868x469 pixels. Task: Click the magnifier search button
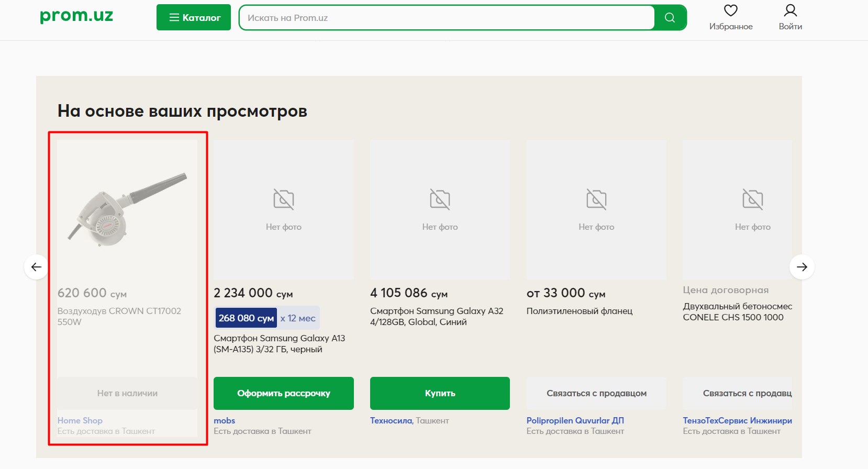pyautogui.click(x=670, y=18)
